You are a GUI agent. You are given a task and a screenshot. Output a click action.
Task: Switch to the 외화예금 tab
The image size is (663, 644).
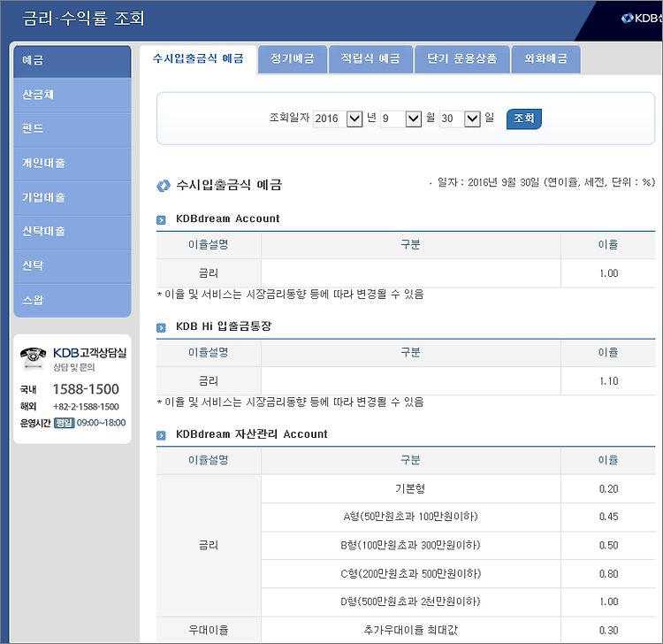click(x=546, y=58)
